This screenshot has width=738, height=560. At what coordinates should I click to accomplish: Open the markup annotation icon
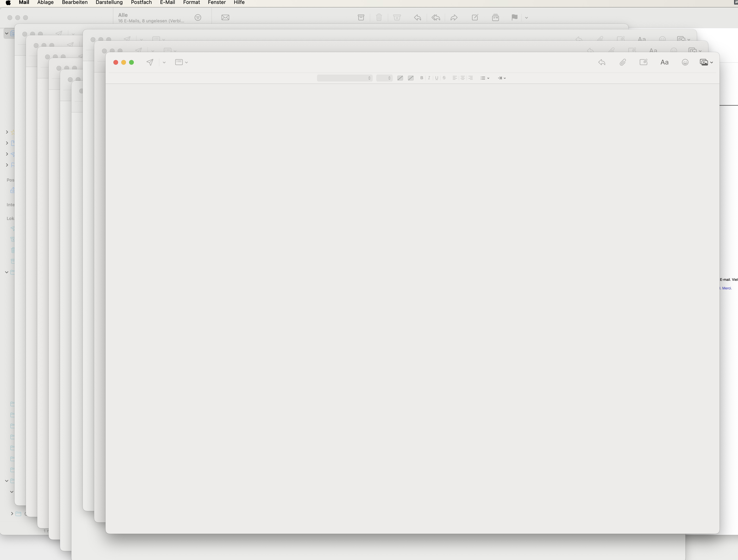coord(643,62)
